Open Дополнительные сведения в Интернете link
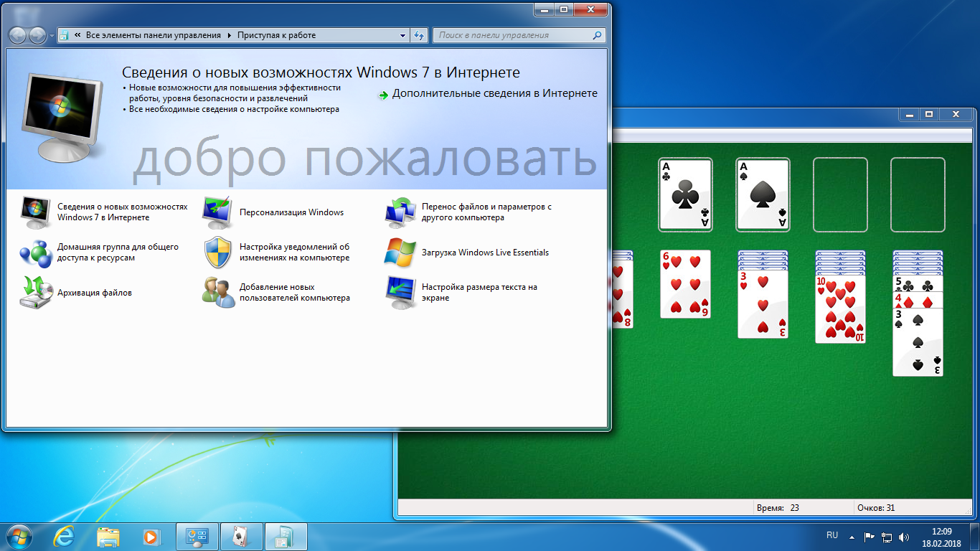The width and height of the screenshot is (980, 551). (495, 93)
